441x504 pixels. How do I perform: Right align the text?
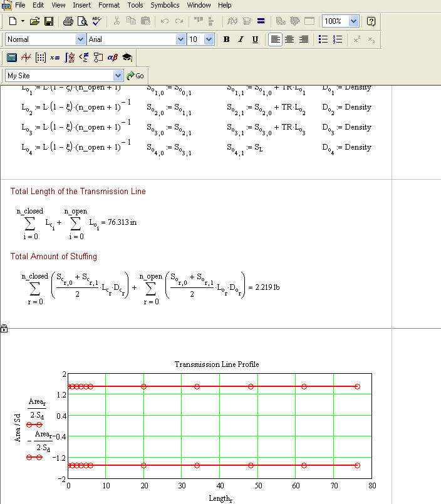point(304,39)
